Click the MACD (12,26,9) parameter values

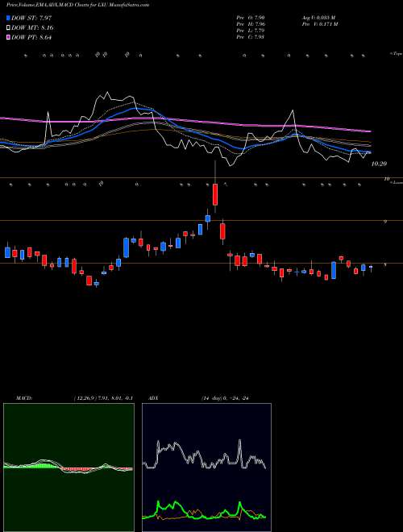tap(103, 398)
